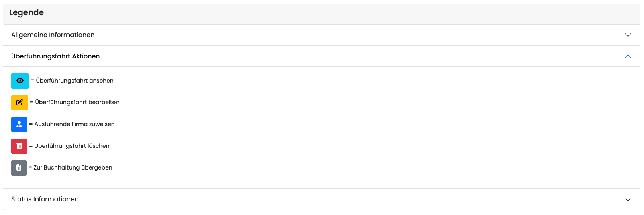This screenshot has width=644, height=215.
Task: Collapse Überführungsfahrt Aktionen using the blue up chevron
Action: pos(628,56)
